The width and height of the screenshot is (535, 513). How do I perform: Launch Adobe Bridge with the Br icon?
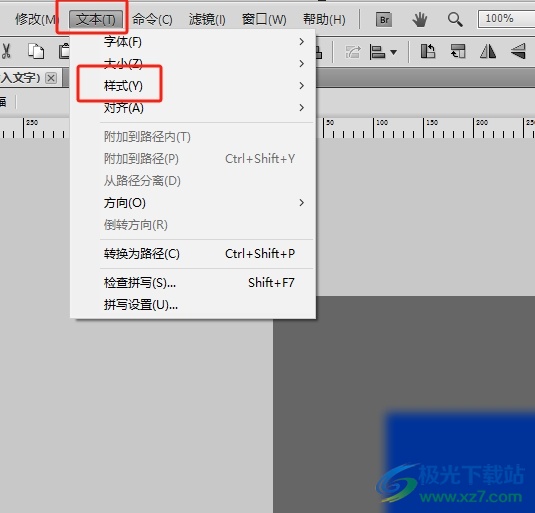coord(384,19)
